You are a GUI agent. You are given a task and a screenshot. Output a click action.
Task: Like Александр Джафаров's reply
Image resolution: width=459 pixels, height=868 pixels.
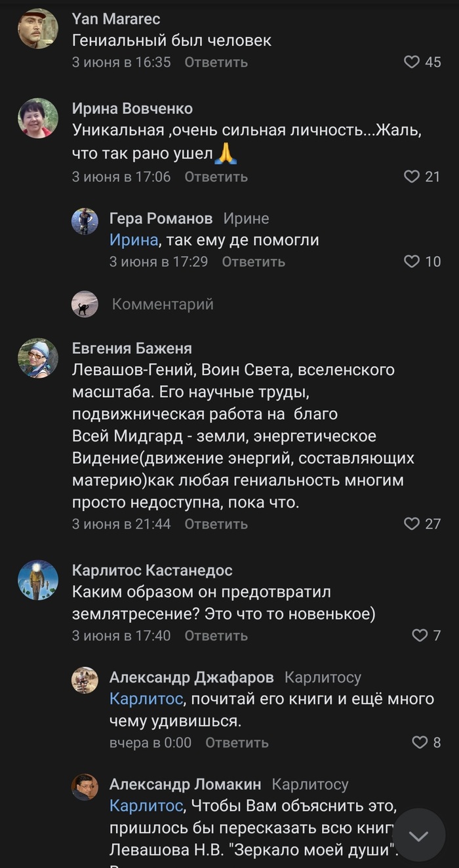pyautogui.click(x=419, y=742)
